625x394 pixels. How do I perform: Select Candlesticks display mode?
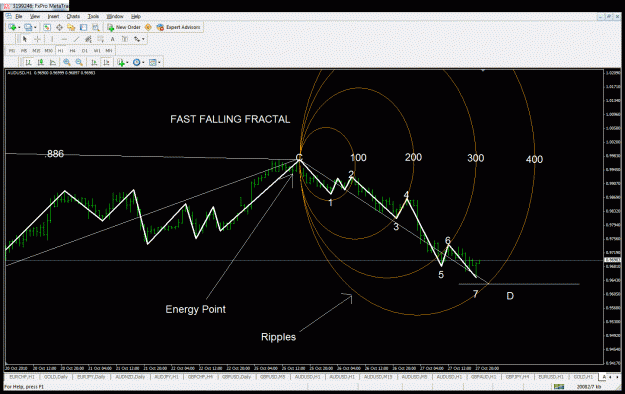click(x=41, y=62)
